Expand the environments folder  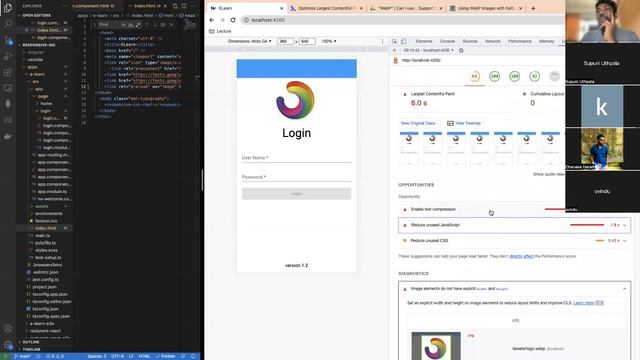point(48,213)
